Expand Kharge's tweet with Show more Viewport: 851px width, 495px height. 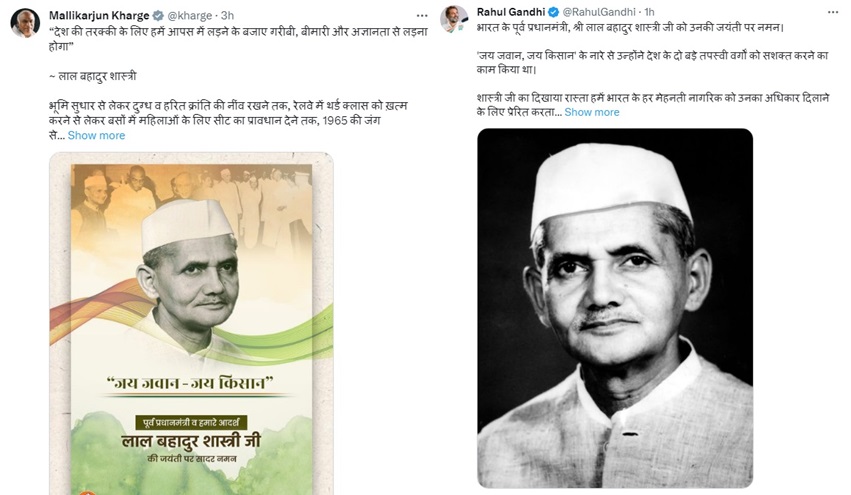coord(96,136)
